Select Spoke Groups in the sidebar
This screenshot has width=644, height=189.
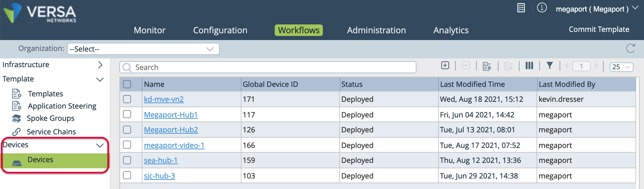coord(51,118)
